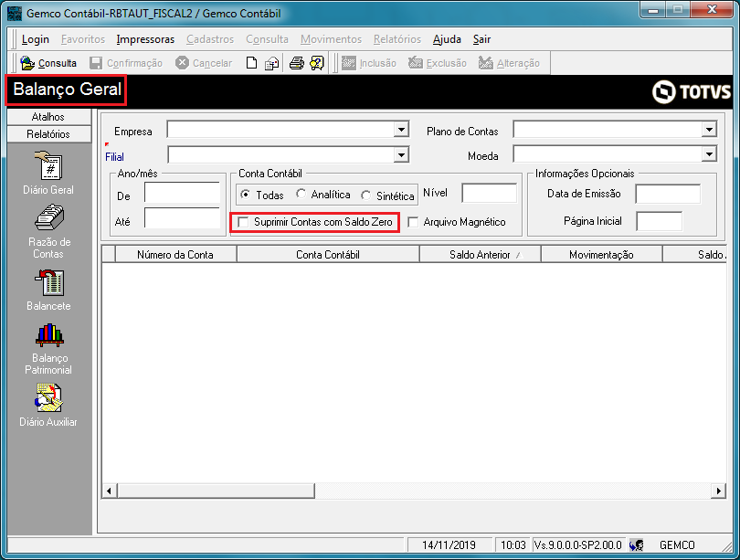Click the status bar user icon beside GEMCO

point(636,545)
